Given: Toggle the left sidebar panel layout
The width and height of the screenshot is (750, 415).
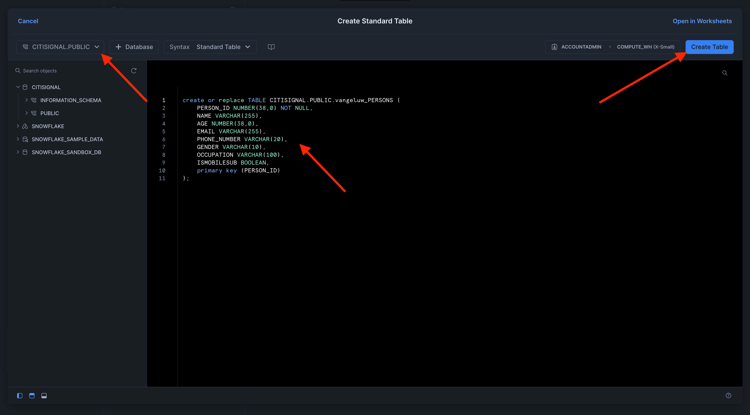Looking at the screenshot, I should point(20,396).
